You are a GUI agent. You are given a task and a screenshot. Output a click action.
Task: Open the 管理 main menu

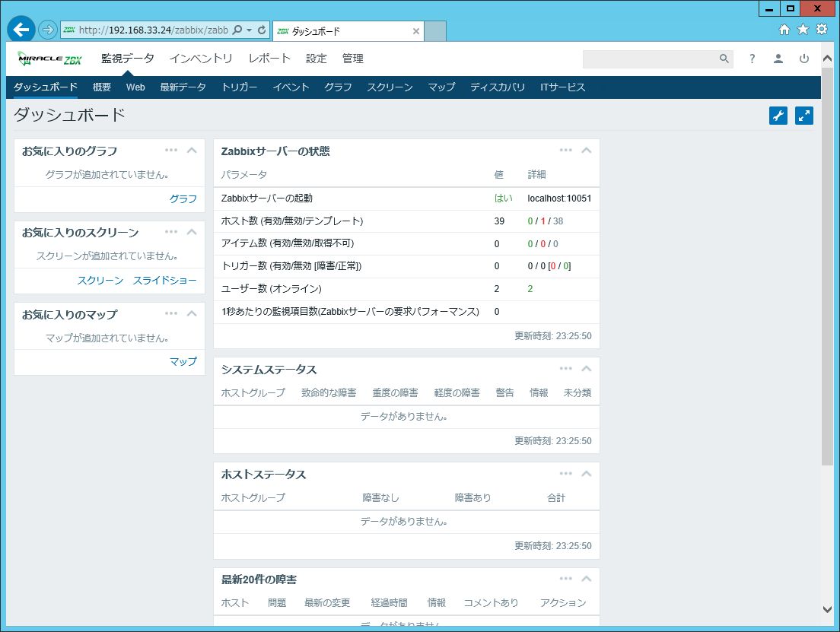tap(352, 59)
